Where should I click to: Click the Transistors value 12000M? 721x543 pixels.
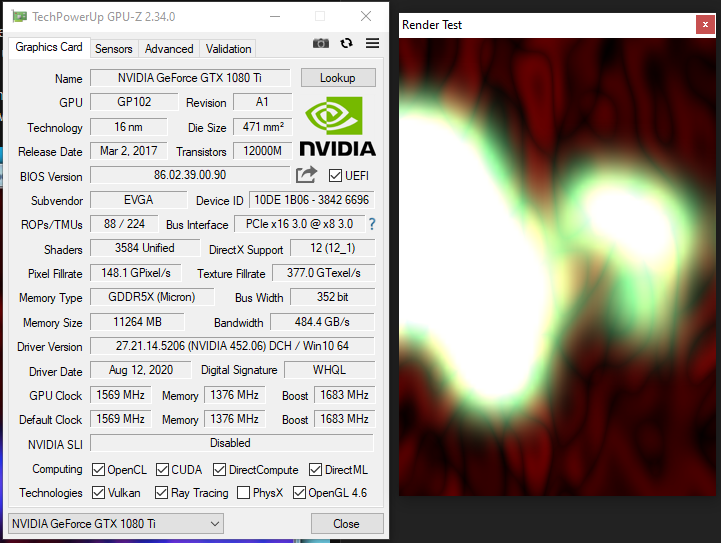(x=262, y=151)
